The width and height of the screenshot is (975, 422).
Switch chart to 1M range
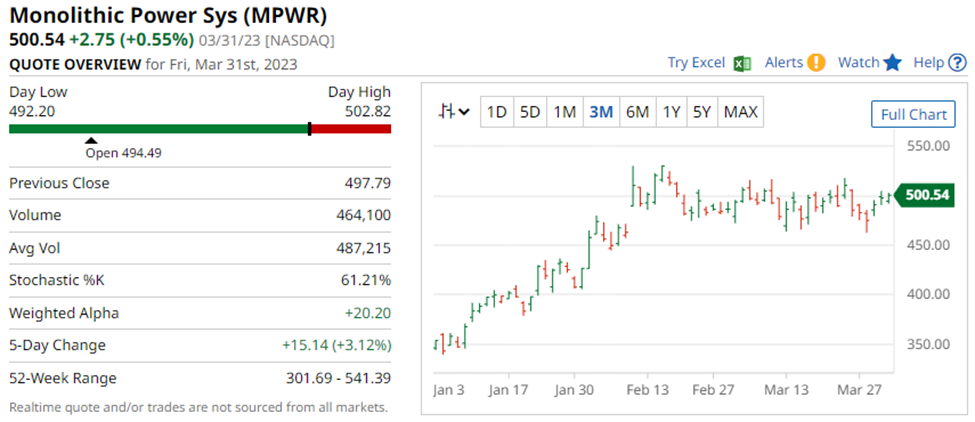point(565,112)
